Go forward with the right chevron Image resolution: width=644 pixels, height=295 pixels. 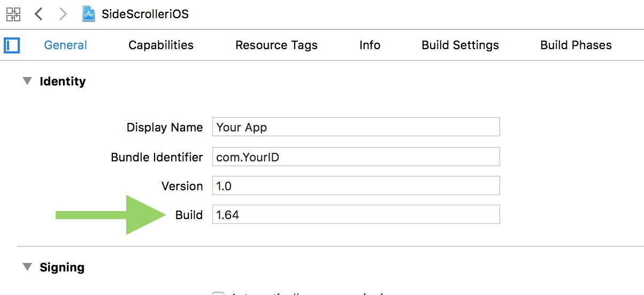(63, 14)
